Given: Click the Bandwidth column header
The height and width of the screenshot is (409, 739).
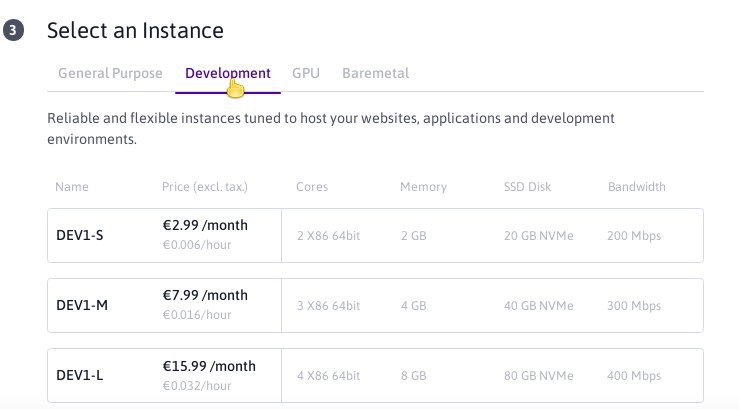Looking at the screenshot, I should pyautogui.click(x=637, y=187).
